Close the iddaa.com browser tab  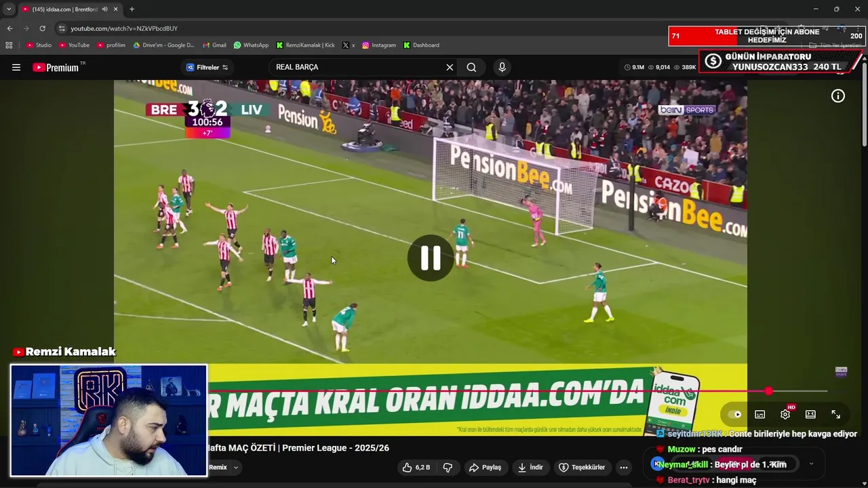click(x=116, y=9)
